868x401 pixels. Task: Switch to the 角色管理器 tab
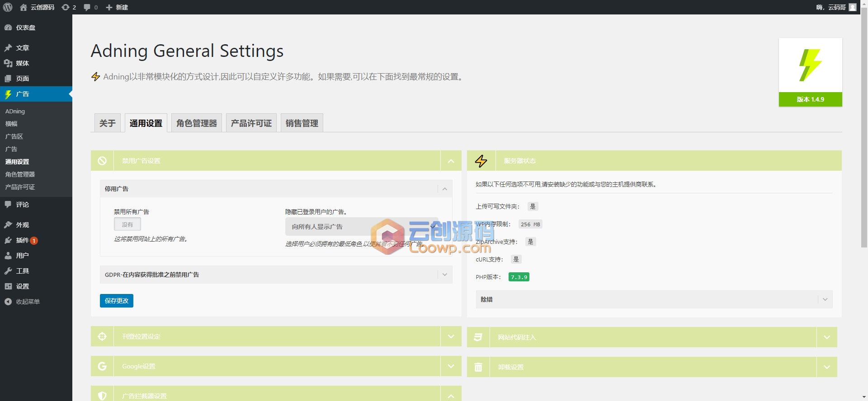point(197,123)
